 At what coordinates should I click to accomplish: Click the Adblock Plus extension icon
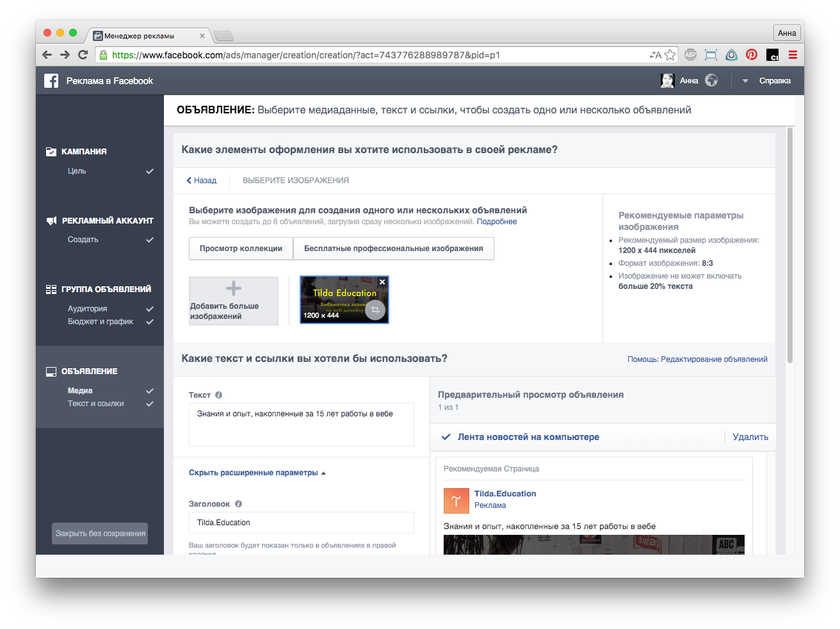690,55
